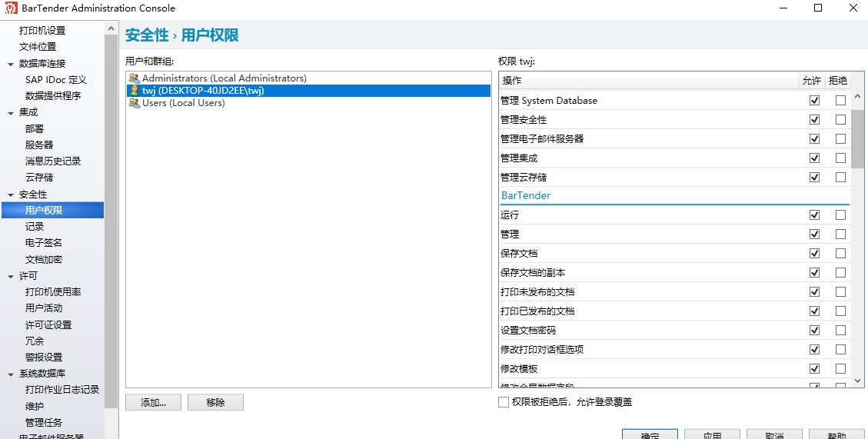Select Administrators (Local Administrators) row
This screenshot has height=439, width=868.
coord(308,78)
